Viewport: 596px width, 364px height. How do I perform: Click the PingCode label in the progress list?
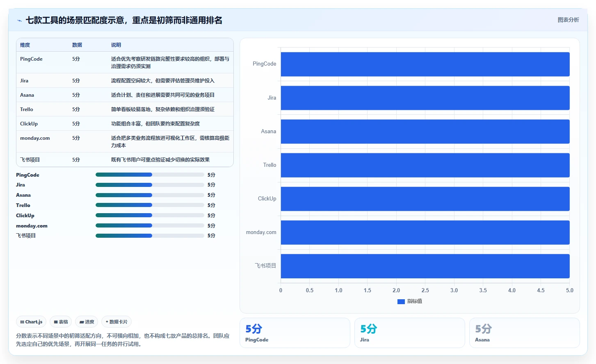point(27,175)
